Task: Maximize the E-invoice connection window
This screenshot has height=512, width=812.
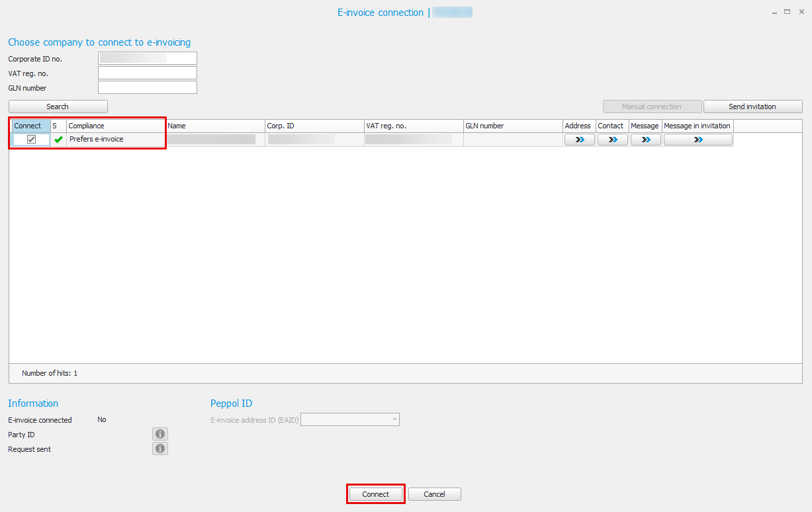Action: point(788,12)
